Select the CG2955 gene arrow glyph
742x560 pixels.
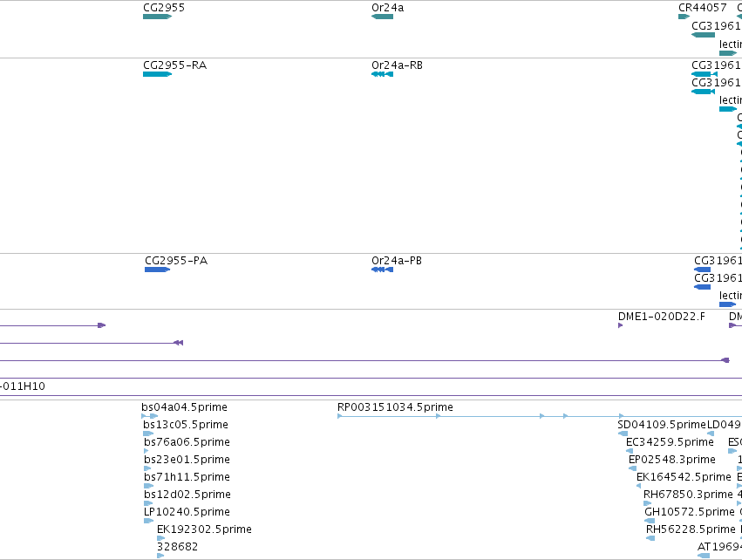[157, 17]
